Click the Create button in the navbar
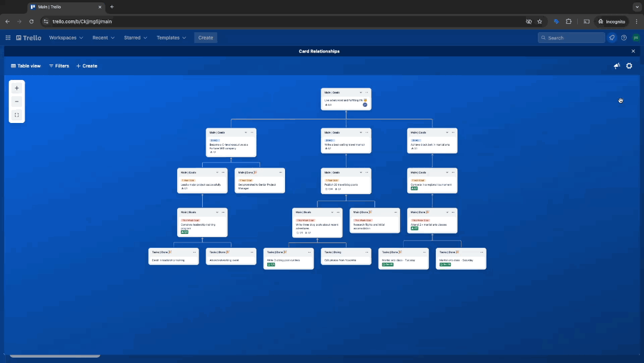 [205, 37]
